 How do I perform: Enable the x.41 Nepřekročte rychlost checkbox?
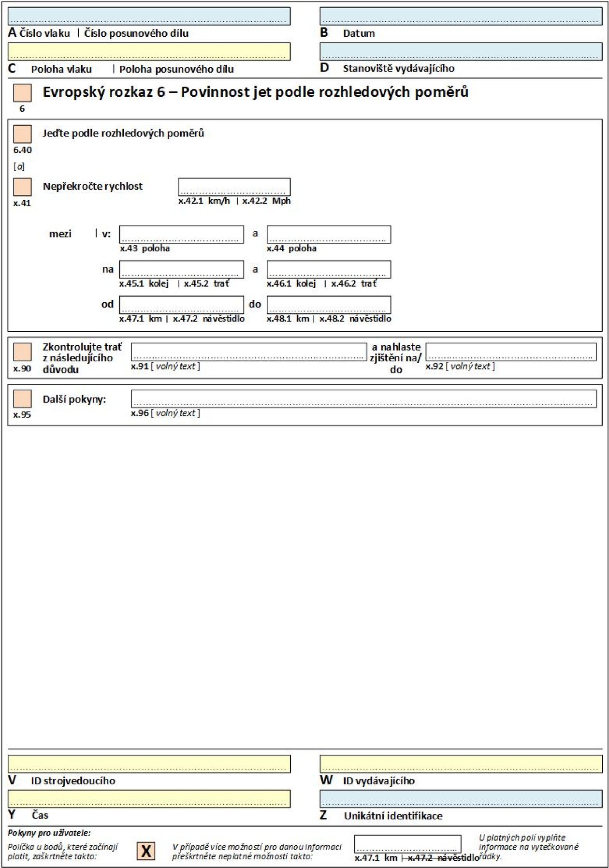pyautogui.click(x=22, y=187)
